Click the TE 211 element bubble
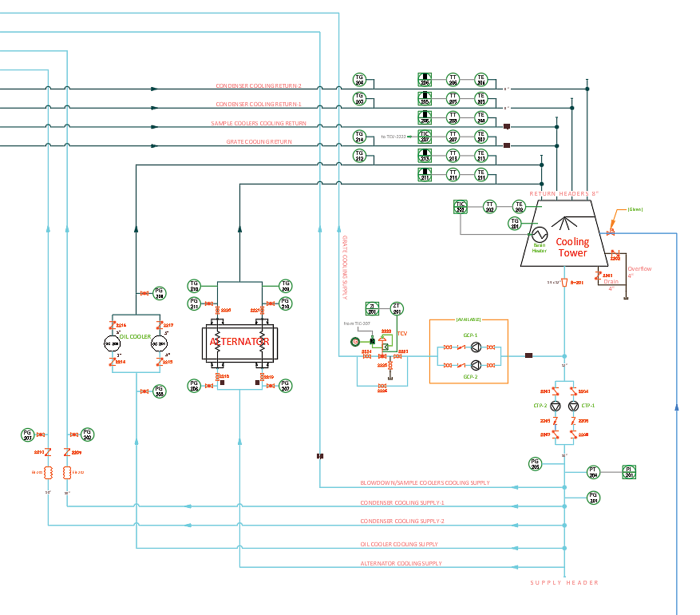 [x=481, y=174]
